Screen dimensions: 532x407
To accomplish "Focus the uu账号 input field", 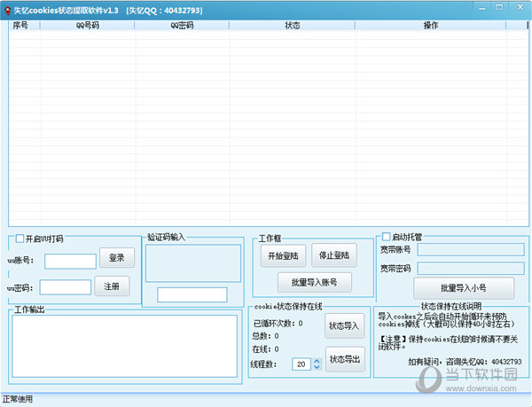I will [70, 261].
